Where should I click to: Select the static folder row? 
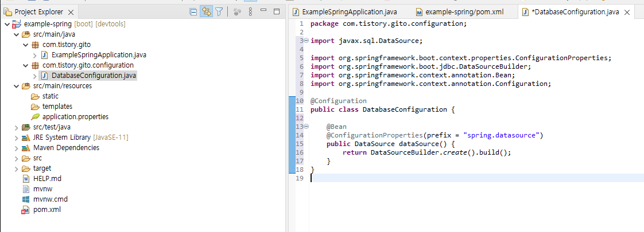tap(51, 96)
